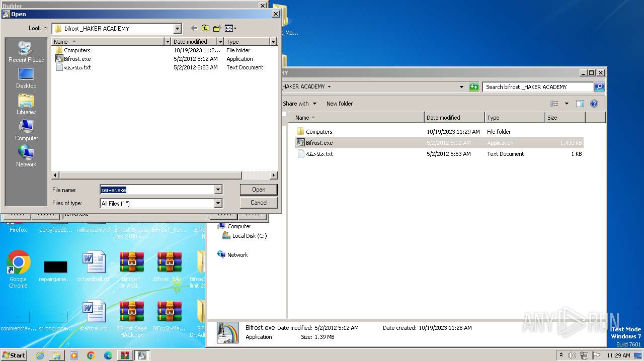
Task: Expand the Look in folder dropdown
Action: pyautogui.click(x=177, y=29)
